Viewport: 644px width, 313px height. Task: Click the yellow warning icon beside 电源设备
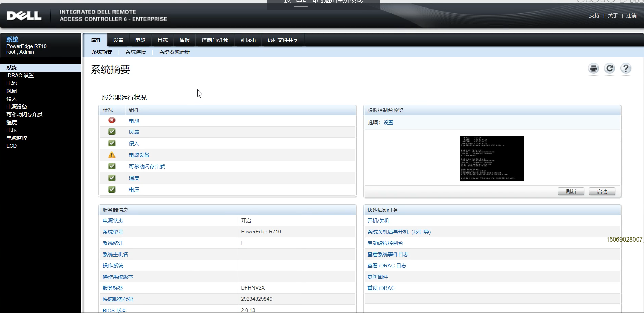112,155
